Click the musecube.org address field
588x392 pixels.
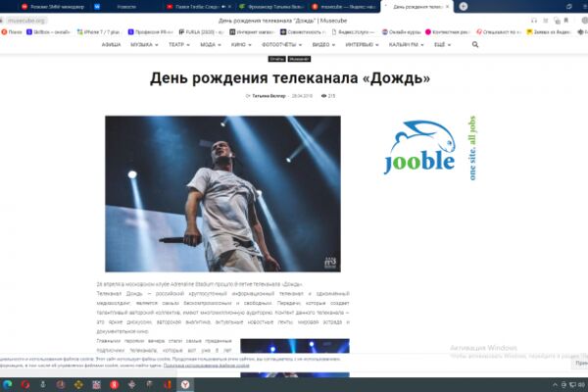point(26,21)
